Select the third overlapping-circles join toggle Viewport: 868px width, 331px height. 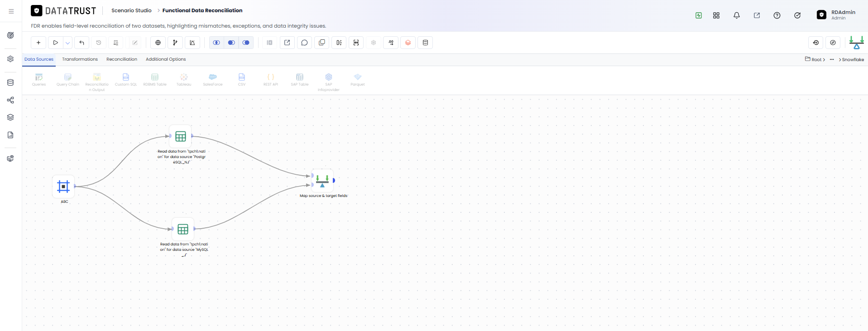tap(246, 43)
